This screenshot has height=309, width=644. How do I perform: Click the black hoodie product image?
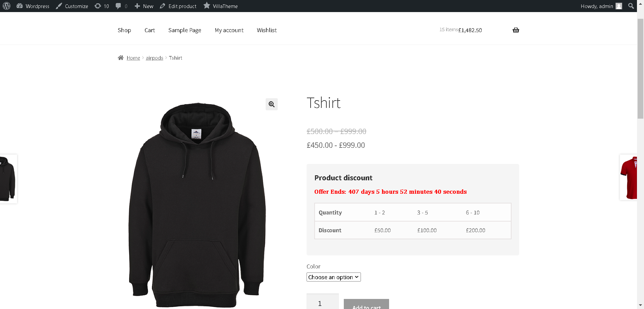197,204
